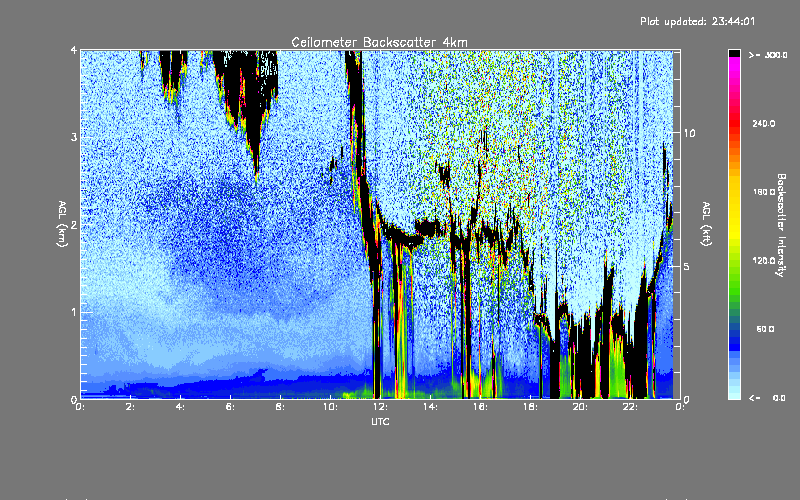Select the "120.0" colorbar value

(x=764, y=261)
